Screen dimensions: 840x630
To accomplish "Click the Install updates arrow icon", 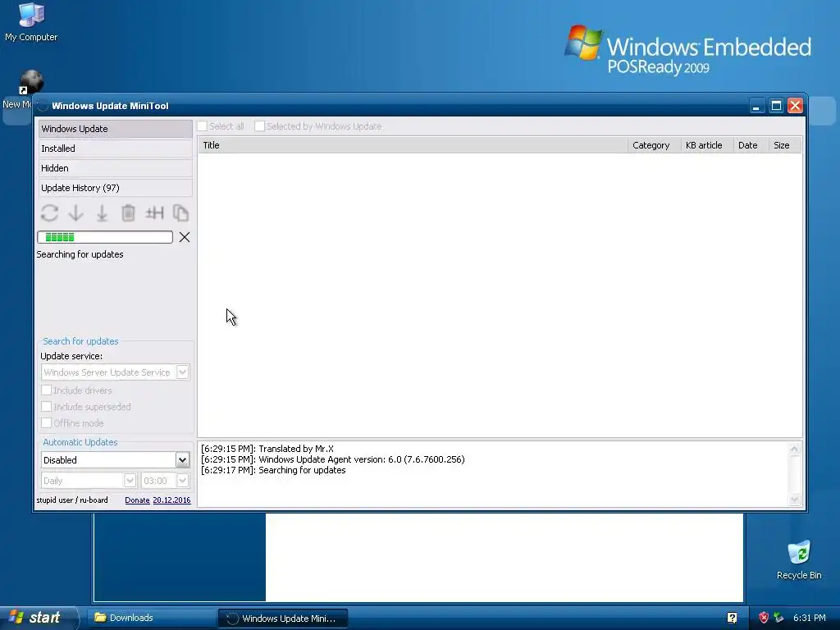I will [102, 213].
